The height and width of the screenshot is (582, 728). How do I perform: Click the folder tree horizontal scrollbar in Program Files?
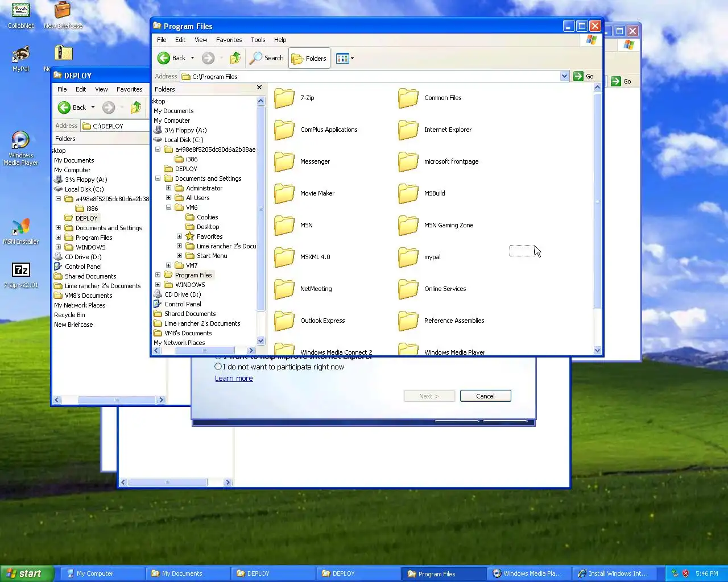pyautogui.click(x=204, y=351)
